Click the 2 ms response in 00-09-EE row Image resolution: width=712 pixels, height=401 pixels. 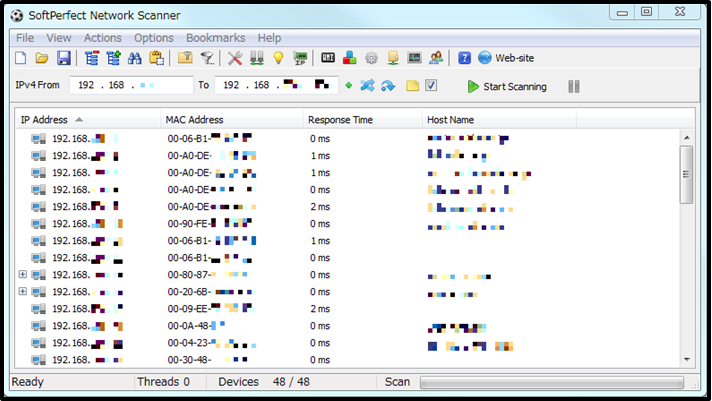point(320,309)
